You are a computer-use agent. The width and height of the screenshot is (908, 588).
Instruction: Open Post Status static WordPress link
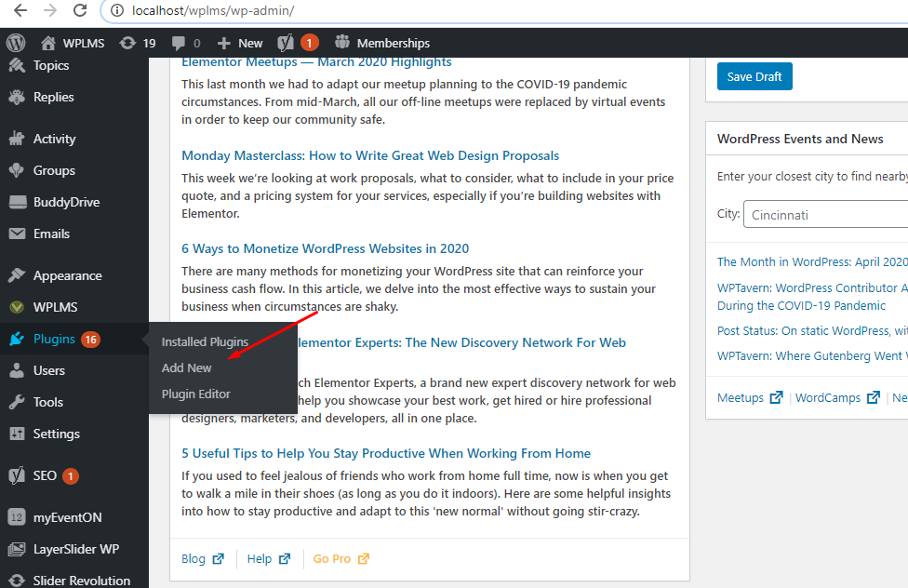click(812, 331)
